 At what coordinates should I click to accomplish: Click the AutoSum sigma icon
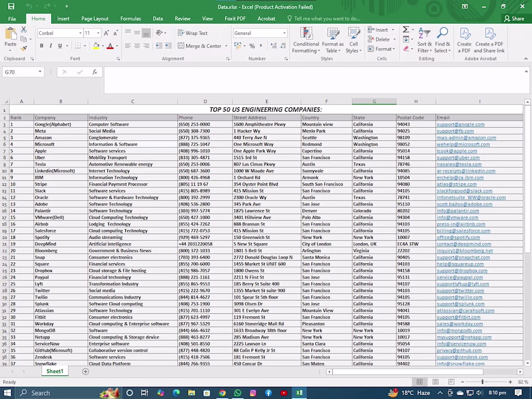[x=406, y=30]
